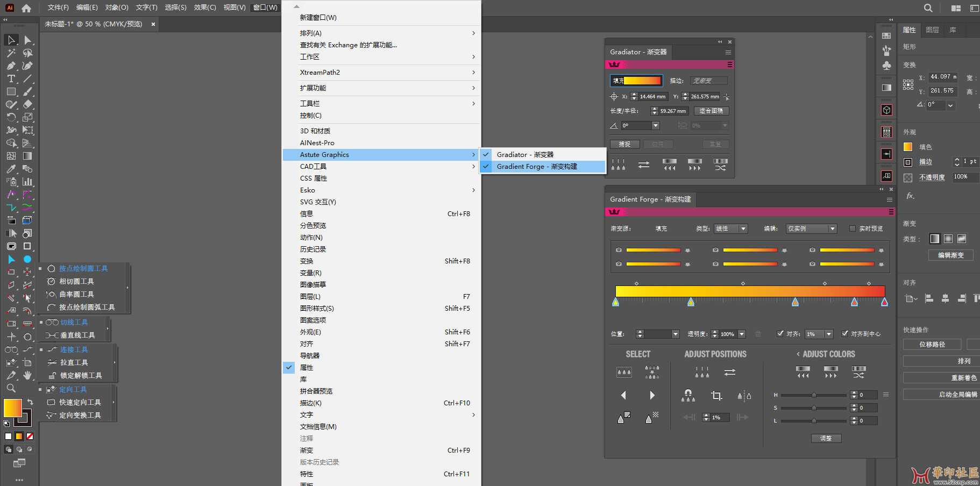Select the Eraser tool

(x=27, y=104)
